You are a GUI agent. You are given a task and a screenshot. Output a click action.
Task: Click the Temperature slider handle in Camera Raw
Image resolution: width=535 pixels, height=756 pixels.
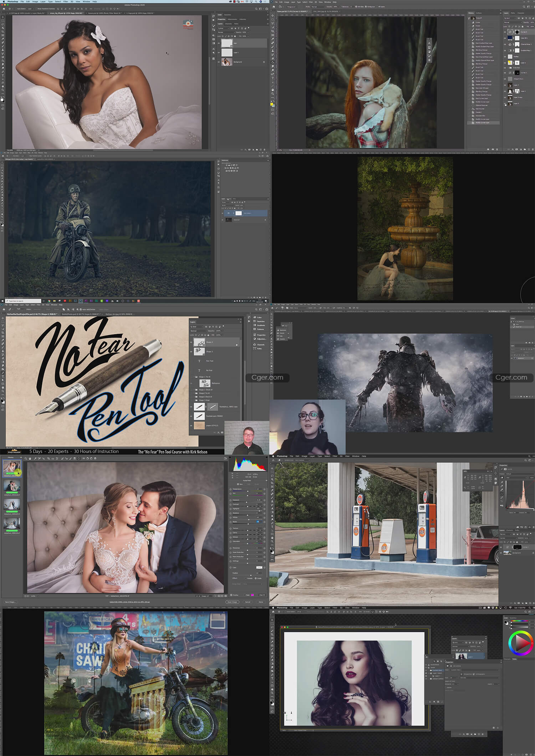click(248, 491)
